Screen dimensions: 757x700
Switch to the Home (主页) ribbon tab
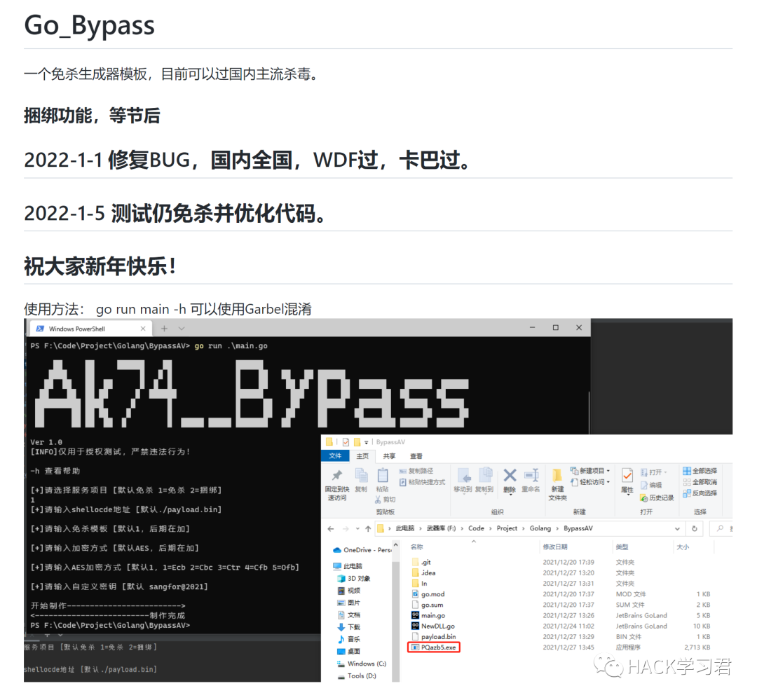(362, 455)
